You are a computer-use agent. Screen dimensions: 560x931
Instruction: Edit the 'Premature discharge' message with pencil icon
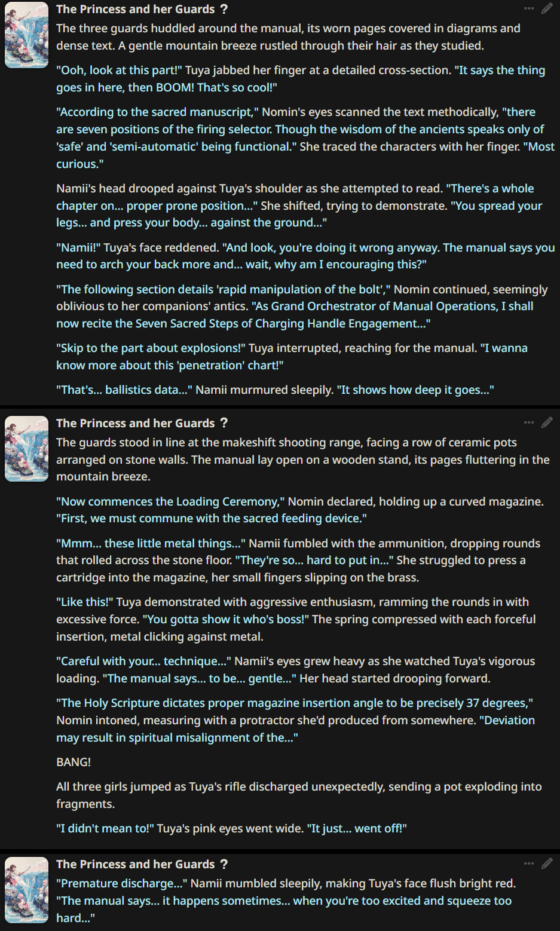(x=547, y=863)
